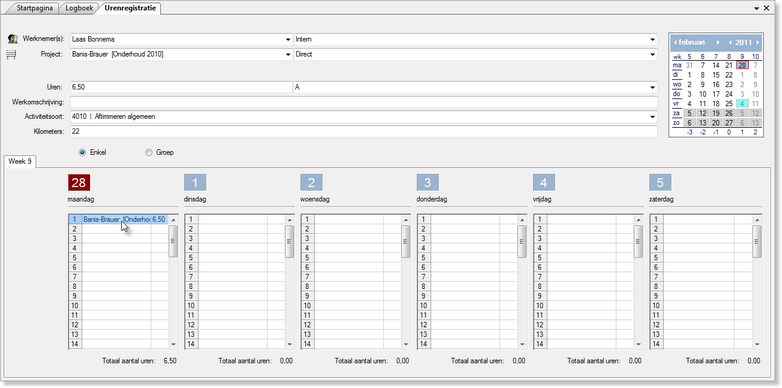
Task: Select the Urenregistratie tab
Action: point(130,8)
